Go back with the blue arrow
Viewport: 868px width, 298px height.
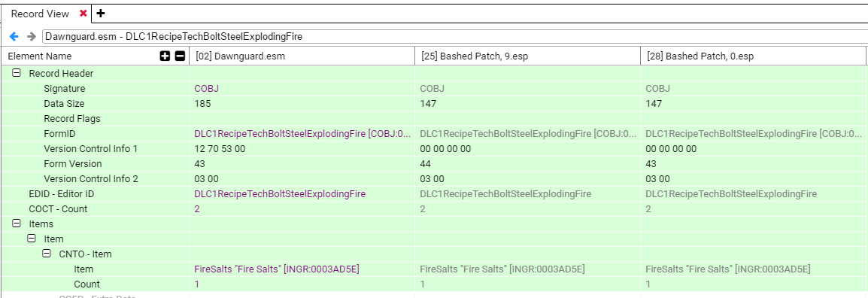point(14,37)
